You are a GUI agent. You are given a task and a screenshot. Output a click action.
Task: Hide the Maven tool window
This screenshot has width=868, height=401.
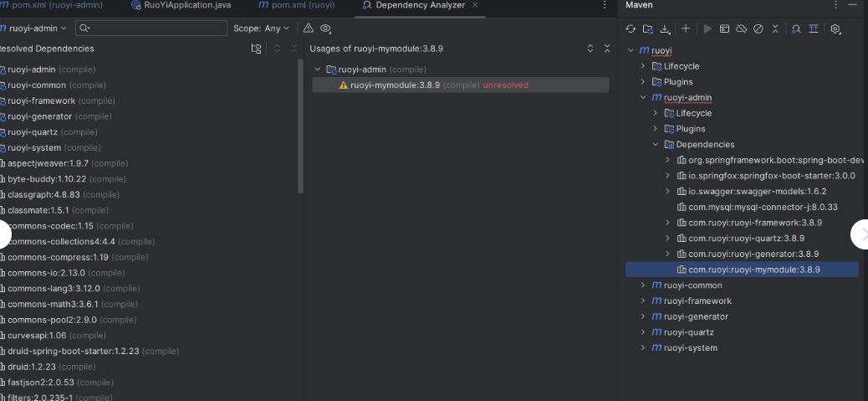[x=852, y=5]
